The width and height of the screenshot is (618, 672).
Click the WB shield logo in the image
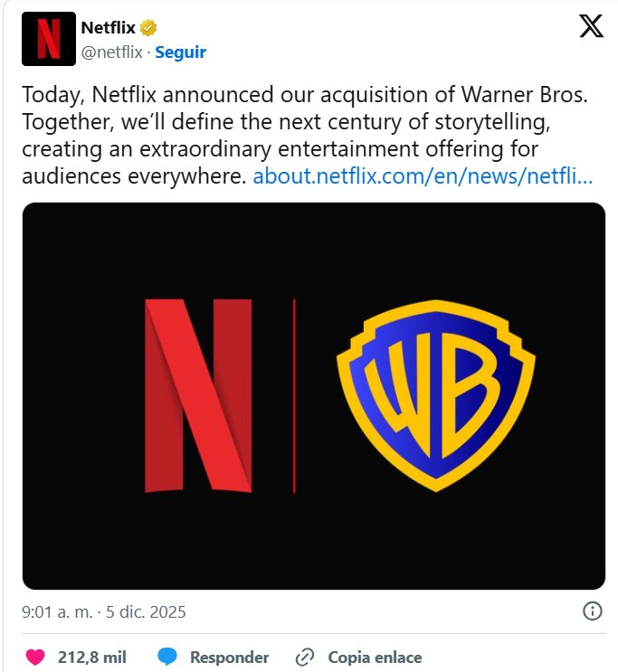436,395
